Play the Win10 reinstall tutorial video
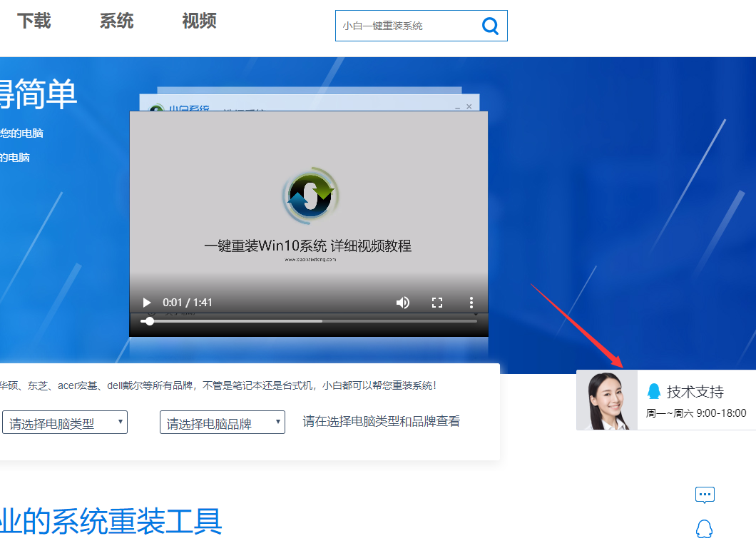Screen dimensions: 756x541 tap(146, 302)
